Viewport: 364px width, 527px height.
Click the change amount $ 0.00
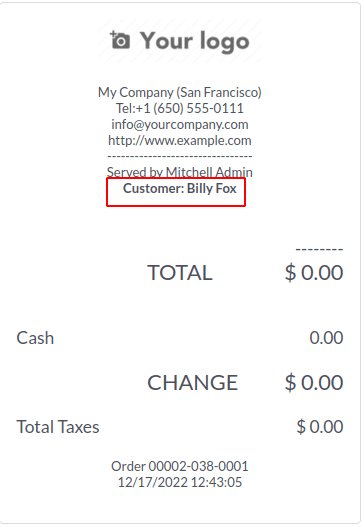click(x=314, y=383)
